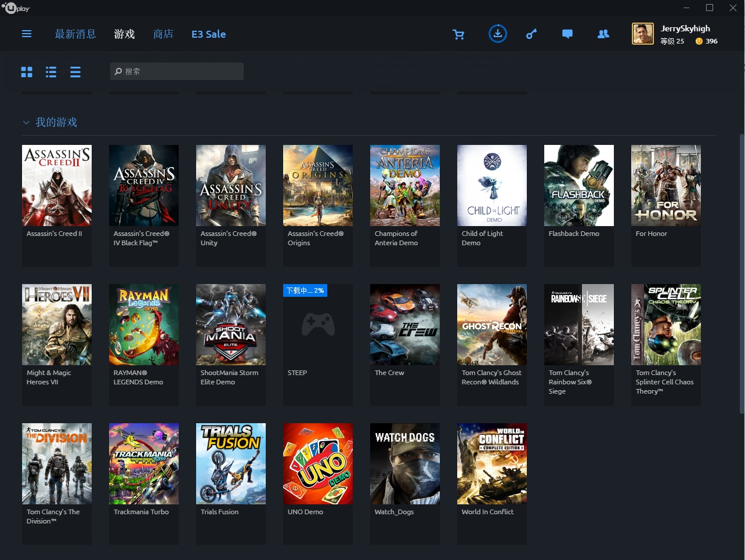Open Assassin's Creed IV Black Flag cover
Image resolution: width=745 pixels, height=560 pixels.
pyautogui.click(x=144, y=186)
